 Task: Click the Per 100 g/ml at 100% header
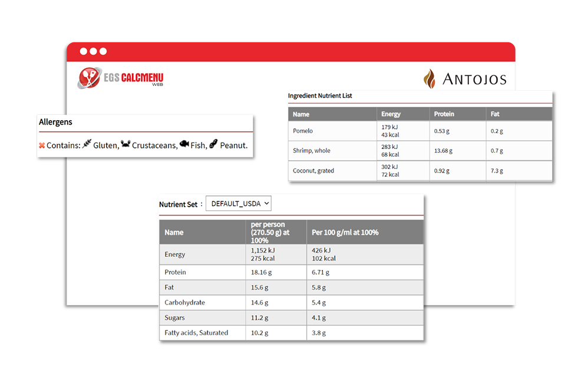pos(345,233)
